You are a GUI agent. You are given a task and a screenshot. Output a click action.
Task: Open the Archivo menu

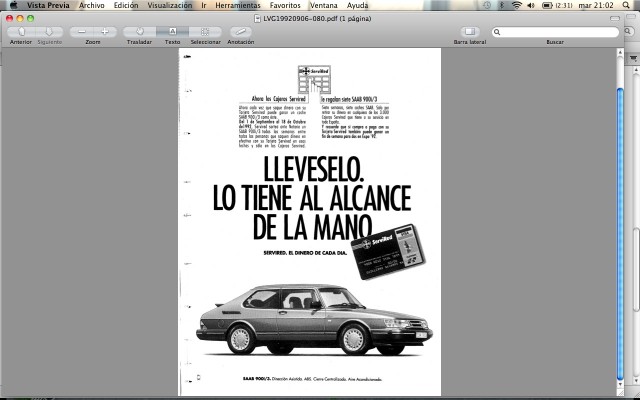pos(91,5)
